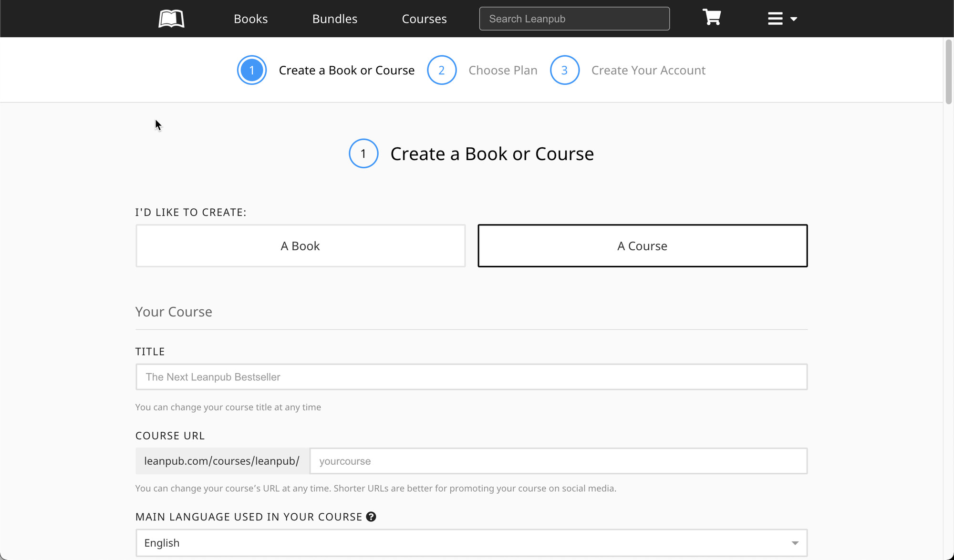Go to Books in the navigation bar

click(251, 19)
